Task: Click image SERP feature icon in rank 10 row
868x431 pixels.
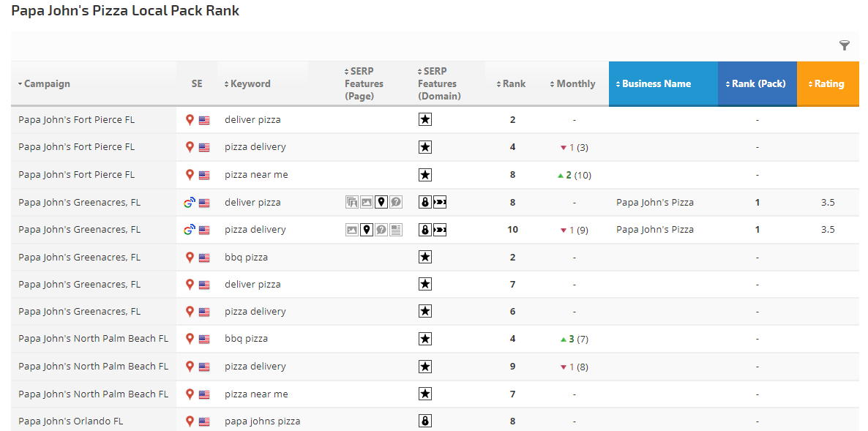Action: (352, 230)
